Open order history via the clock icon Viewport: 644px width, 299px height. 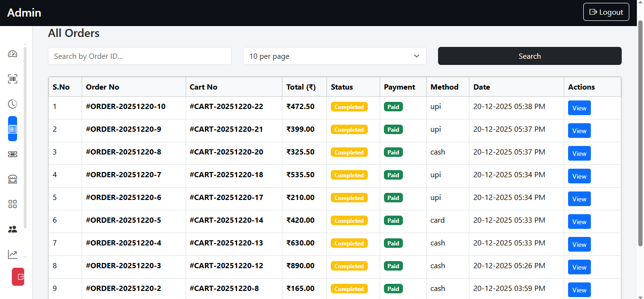[12, 104]
